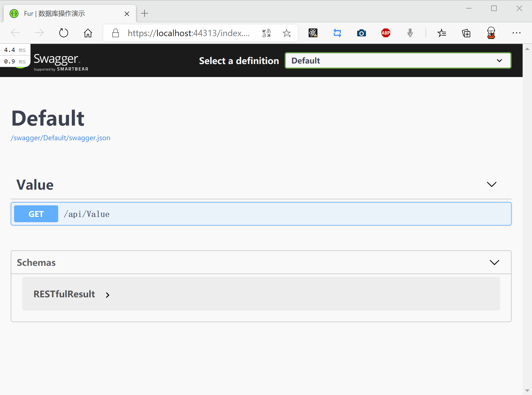Image resolution: width=532 pixels, height=395 pixels.
Task: Open a new browser tab
Action: (145, 13)
